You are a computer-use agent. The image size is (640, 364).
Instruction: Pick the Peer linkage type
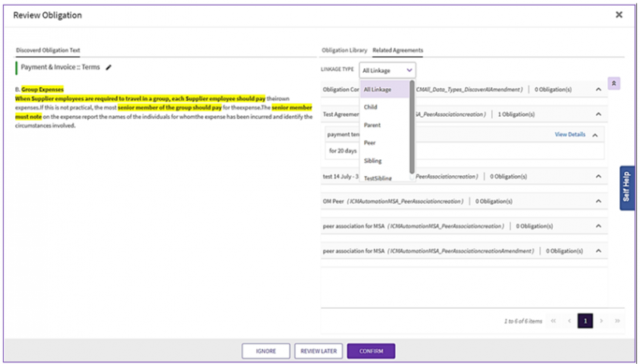click(x=370, y=142)
